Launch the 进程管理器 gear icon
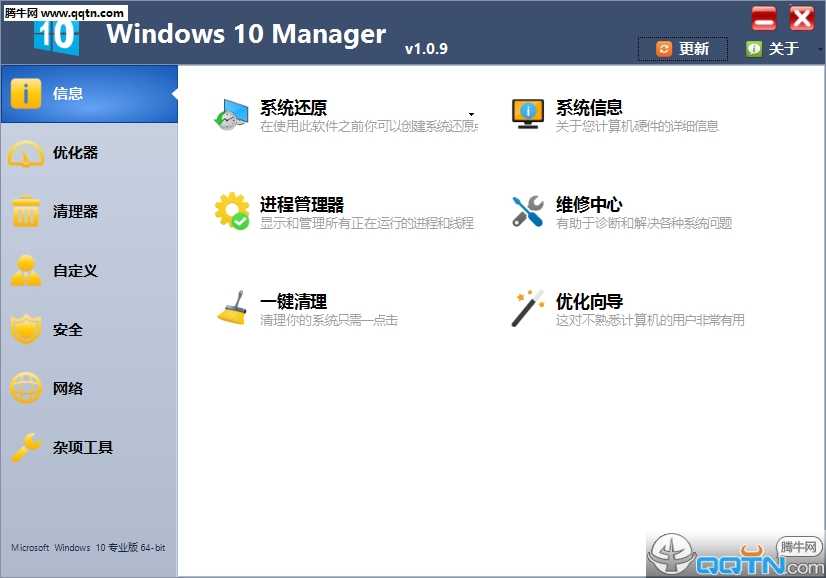The image size is (826, 578). tap(232, 211)
